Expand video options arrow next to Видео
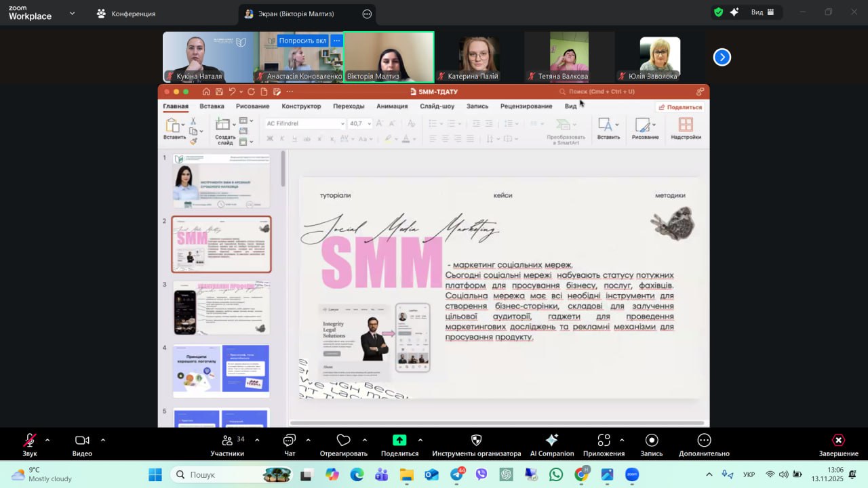 tap(103, 440)
